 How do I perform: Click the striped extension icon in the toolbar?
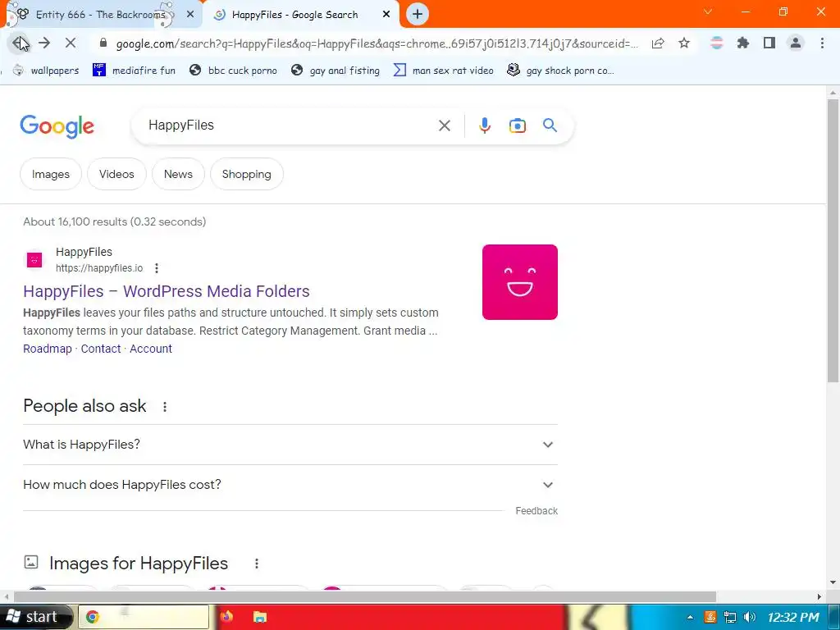[717, 43]
